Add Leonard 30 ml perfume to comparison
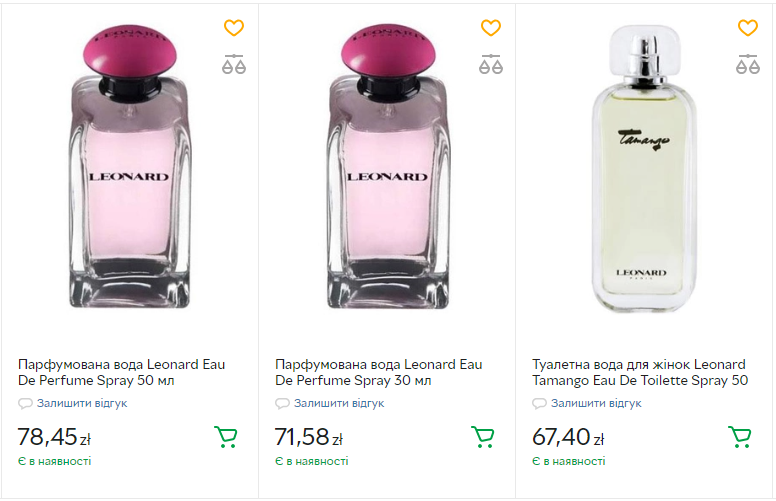 point(491,65)
